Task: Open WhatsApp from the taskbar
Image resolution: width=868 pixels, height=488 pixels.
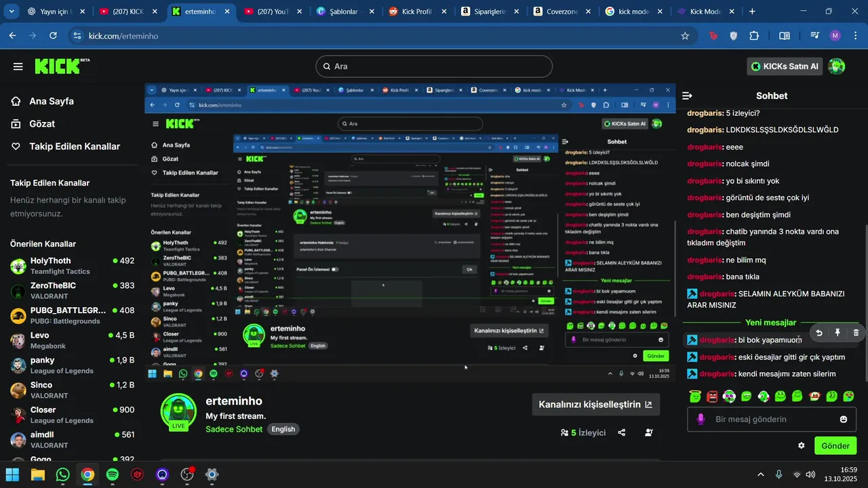Action: pos(63,474)
